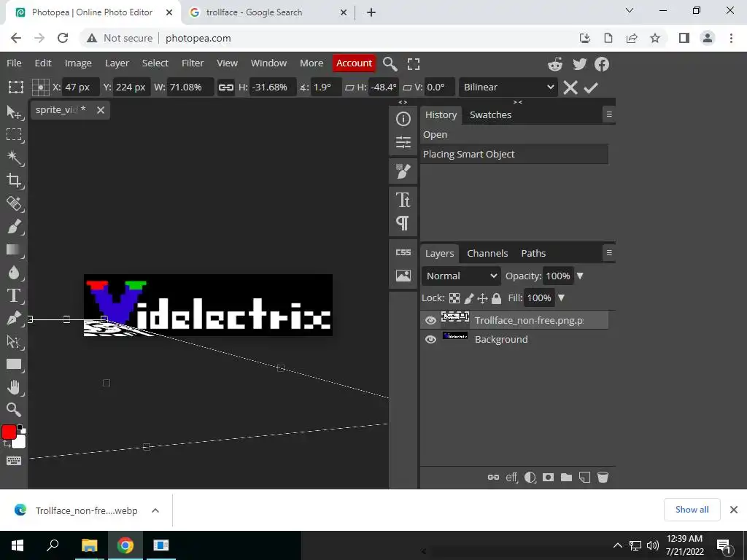Toggle lock image pixels brush icon
Image resolution: width=747 pixels, height=560 pixels.
pos(469,298)
